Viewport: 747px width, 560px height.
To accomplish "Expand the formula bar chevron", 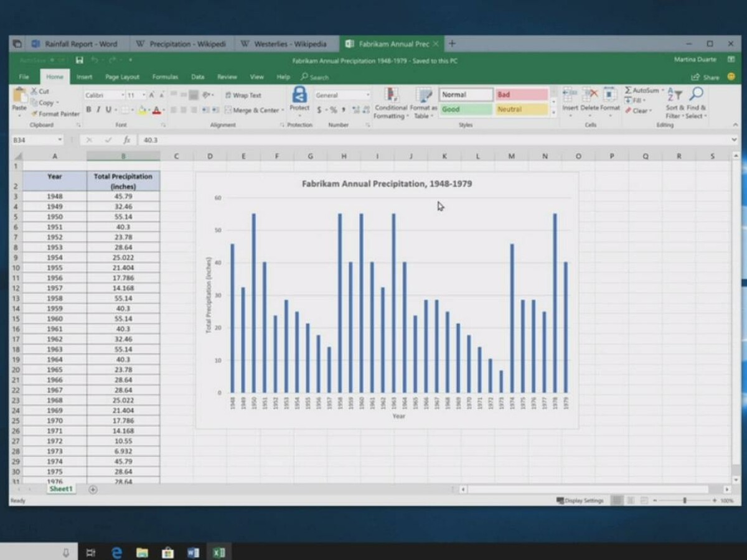I will 734,140.
